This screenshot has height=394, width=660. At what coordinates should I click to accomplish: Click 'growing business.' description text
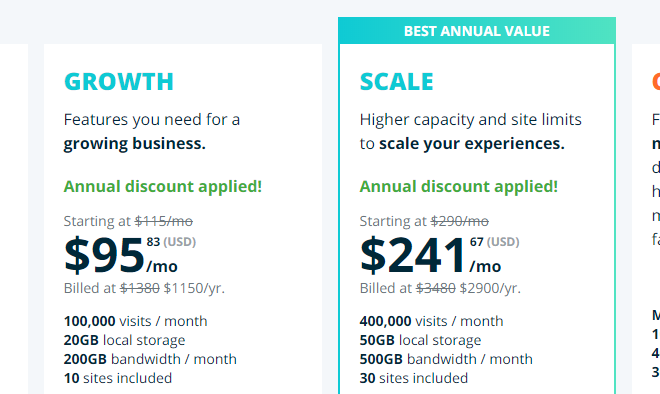(x=135, y=144)
